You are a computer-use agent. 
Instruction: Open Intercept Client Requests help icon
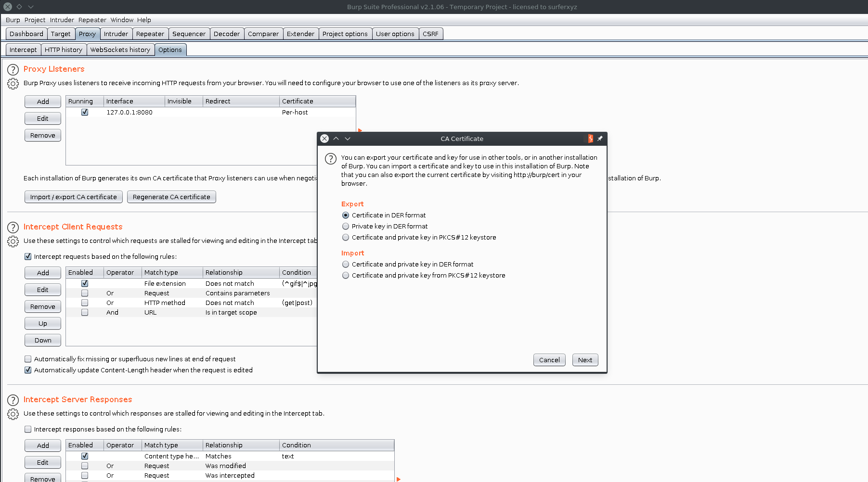click(13, 228)
